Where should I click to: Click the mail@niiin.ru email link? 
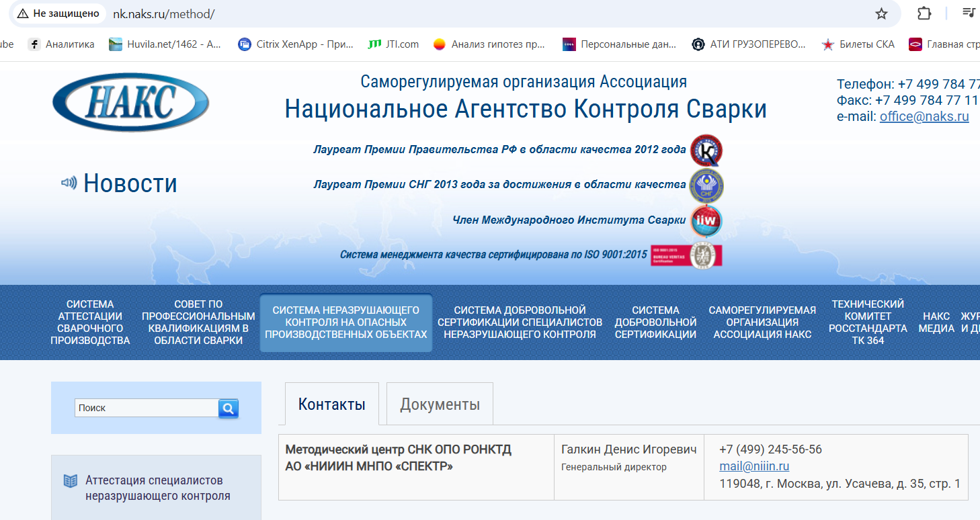754,466
